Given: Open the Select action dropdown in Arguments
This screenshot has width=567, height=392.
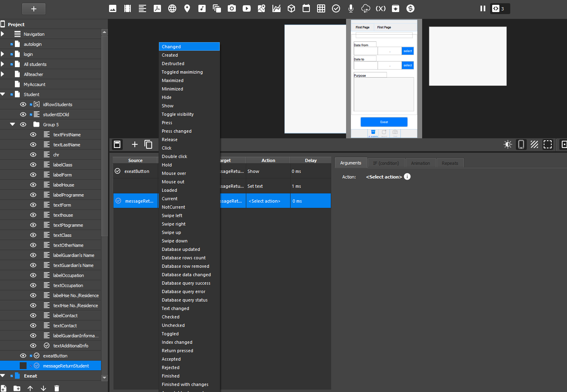Looking at the screenshot, I should tap(384, 177).
